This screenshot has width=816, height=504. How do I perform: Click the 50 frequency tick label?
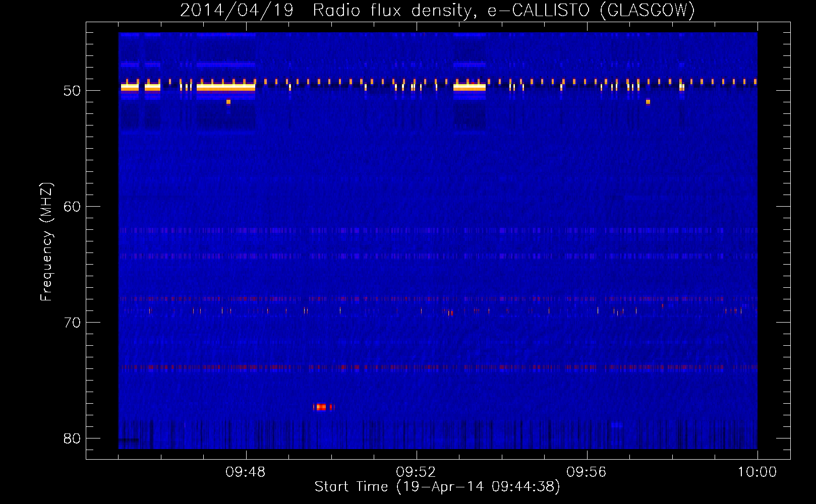pyautogui.click(x=72, y=91)
